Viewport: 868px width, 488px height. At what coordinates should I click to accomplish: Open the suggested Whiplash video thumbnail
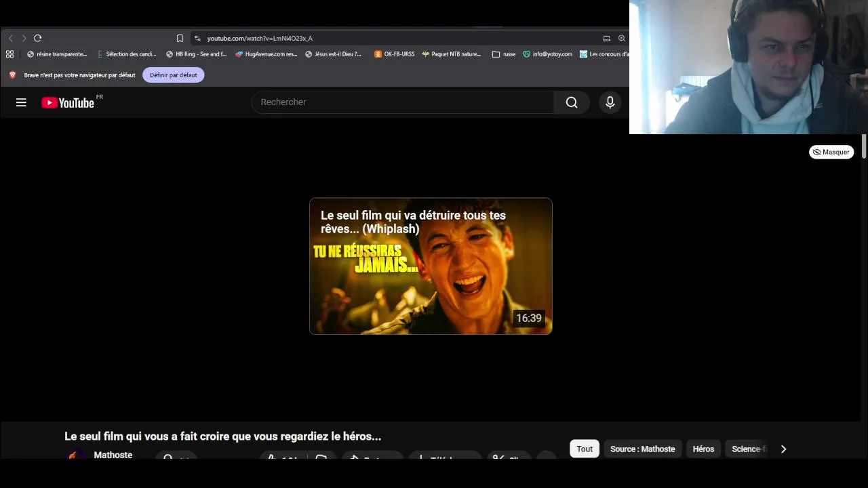pyautogui.click(x=431, y=266)
